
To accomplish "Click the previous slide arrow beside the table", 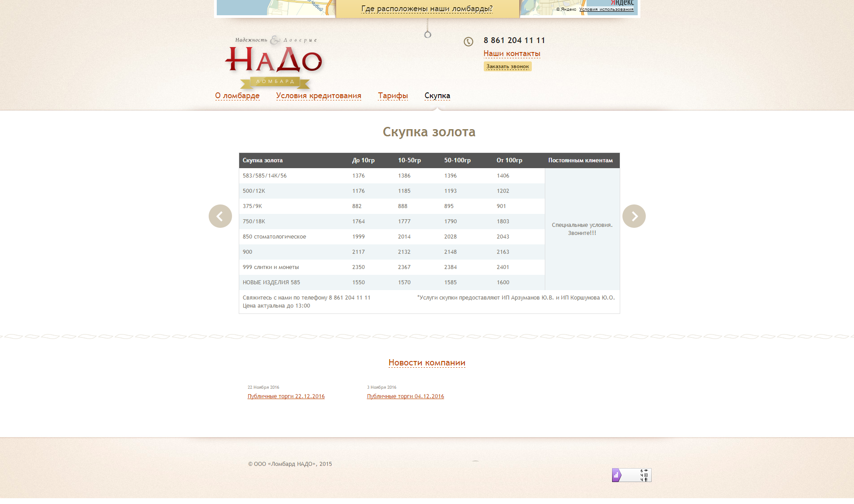I will coord(220,216).
